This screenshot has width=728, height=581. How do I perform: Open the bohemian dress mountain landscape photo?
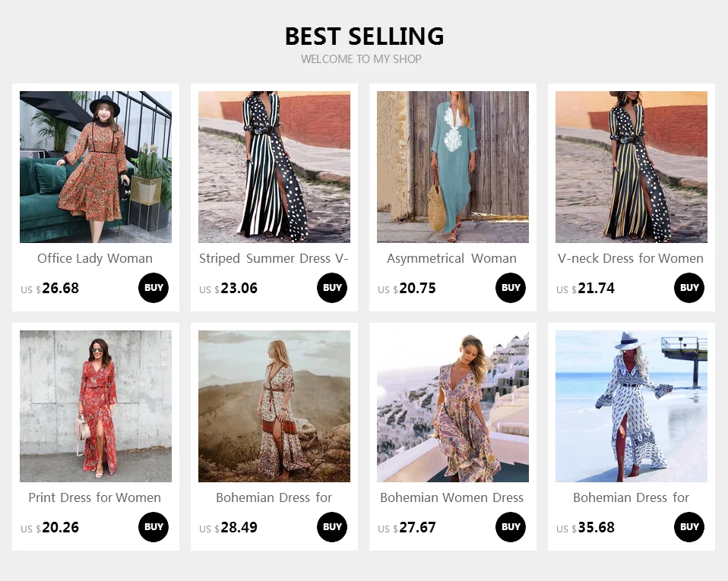point(274,406)
